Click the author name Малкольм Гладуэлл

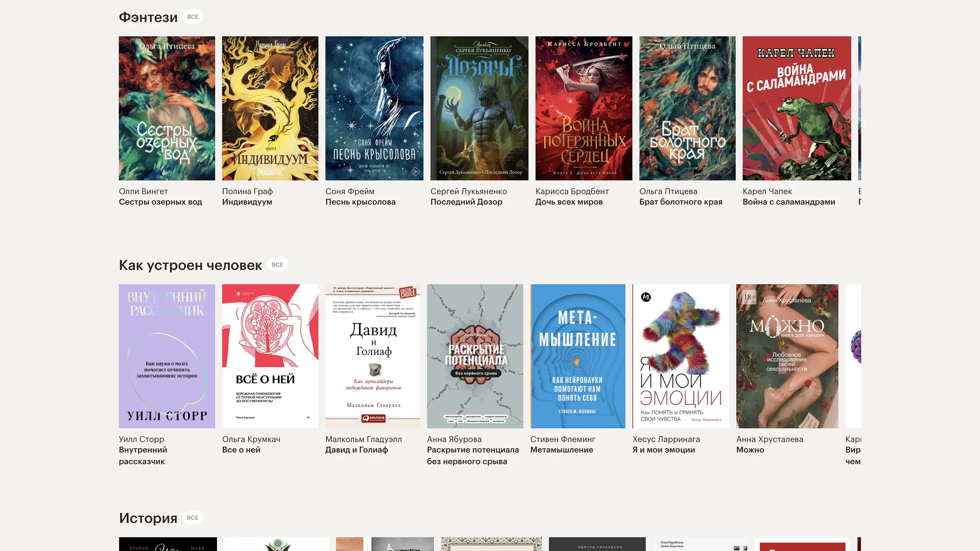pyautogui.click(x=363, y=439)
